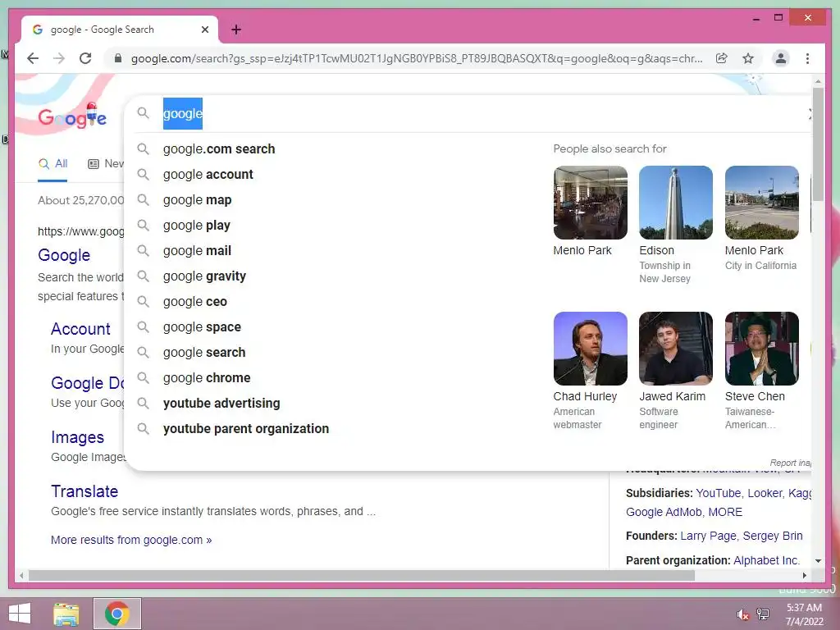The image size is (840, 630).
Task: Choose suggestion 'google gravity'
Action: pos(204,276)
